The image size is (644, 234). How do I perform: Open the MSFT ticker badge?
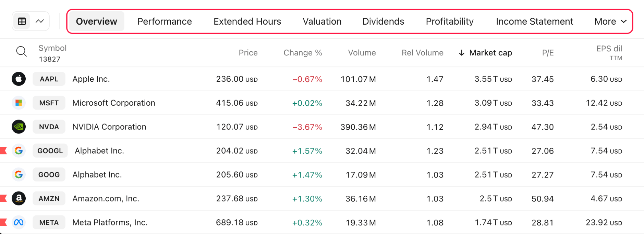click(49, 103)
